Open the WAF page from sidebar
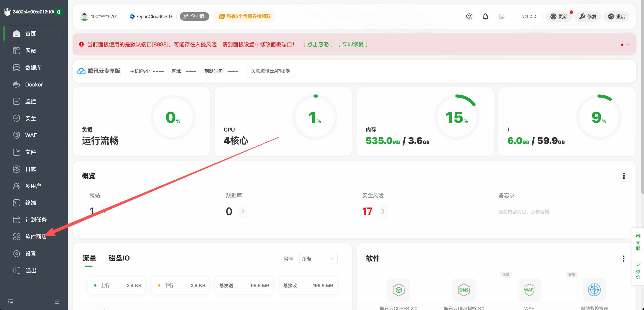This screenshot has width=644, height=310. pos(31,135)
